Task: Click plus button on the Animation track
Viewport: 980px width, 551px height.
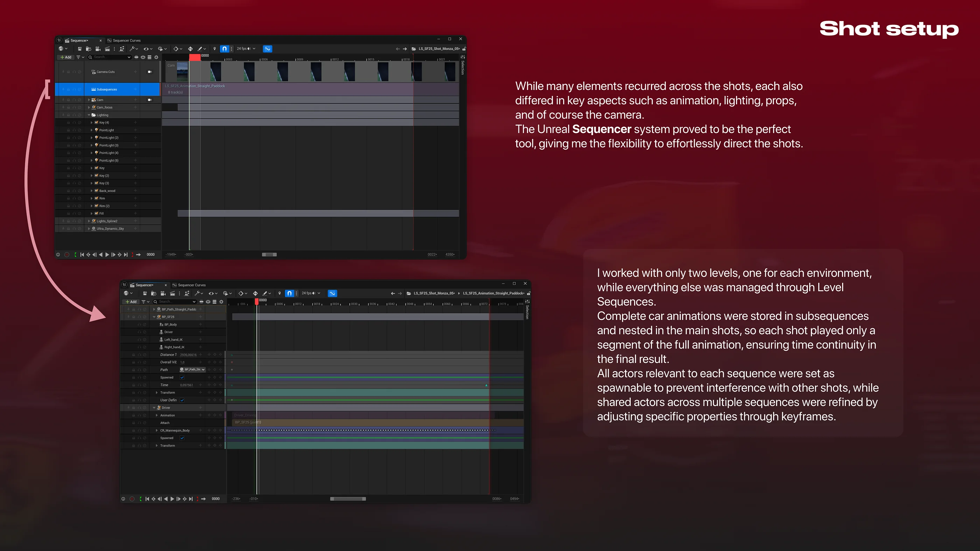Action: click(x=201, y=415)
